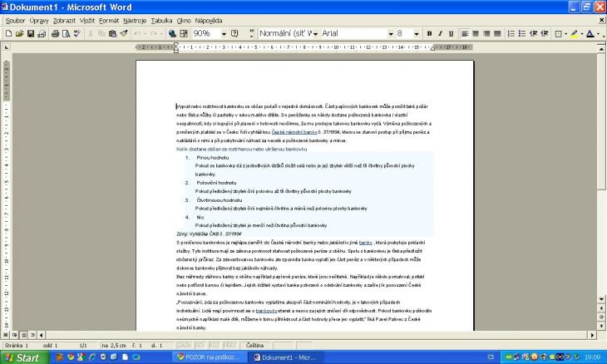
Task: Switch to the 'POZOR na poškoz...' taskbar window
Action: point(208,357)
